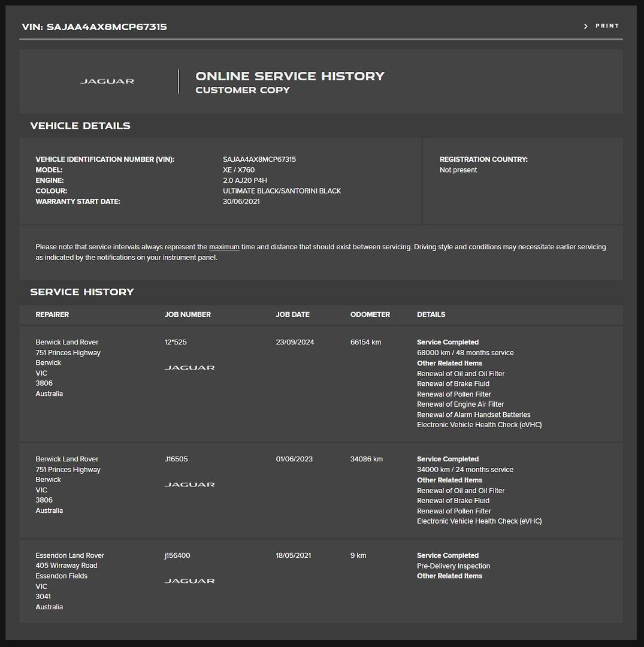644x647 pixels.
Task: Click engine value 2.0 AJ20 P4H
Action: (x=244, y=180)
